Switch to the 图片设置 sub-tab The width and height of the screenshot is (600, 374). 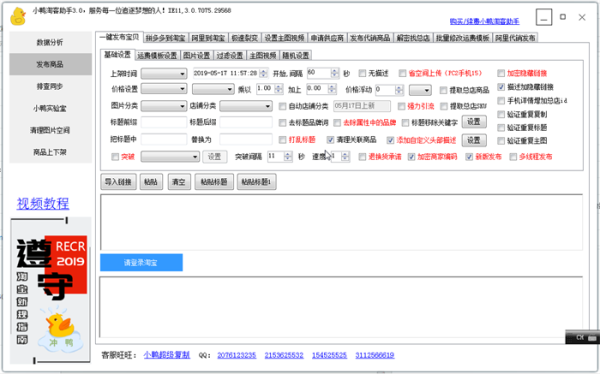click(x=197, y=56)
